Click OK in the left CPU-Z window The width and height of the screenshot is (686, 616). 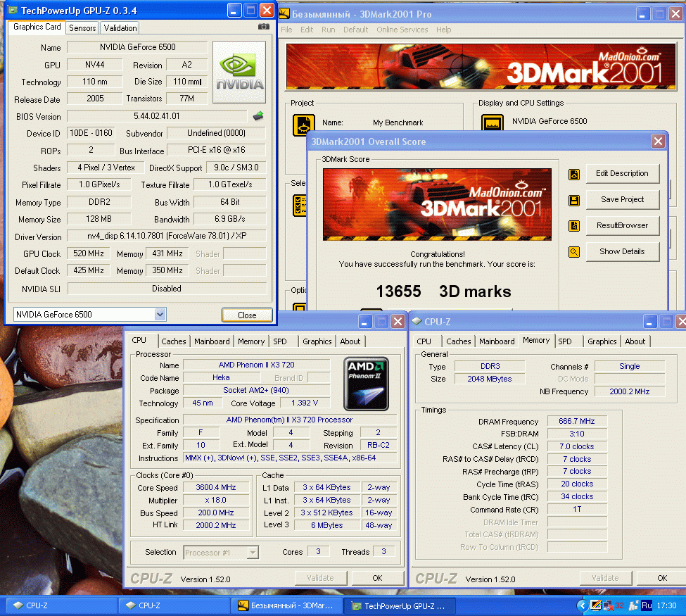(377, 578)
